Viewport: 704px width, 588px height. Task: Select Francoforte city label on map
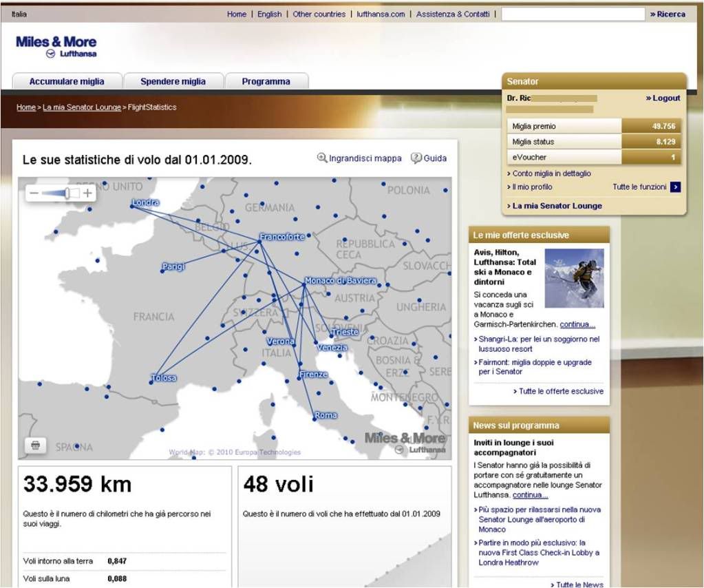[x=282, y=237]
